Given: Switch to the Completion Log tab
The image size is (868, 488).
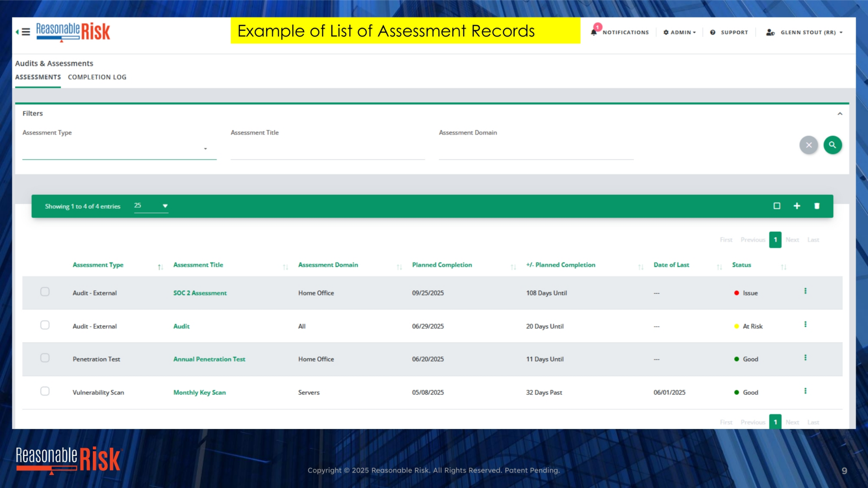Looking at the screenshot, I should (97, 77).
